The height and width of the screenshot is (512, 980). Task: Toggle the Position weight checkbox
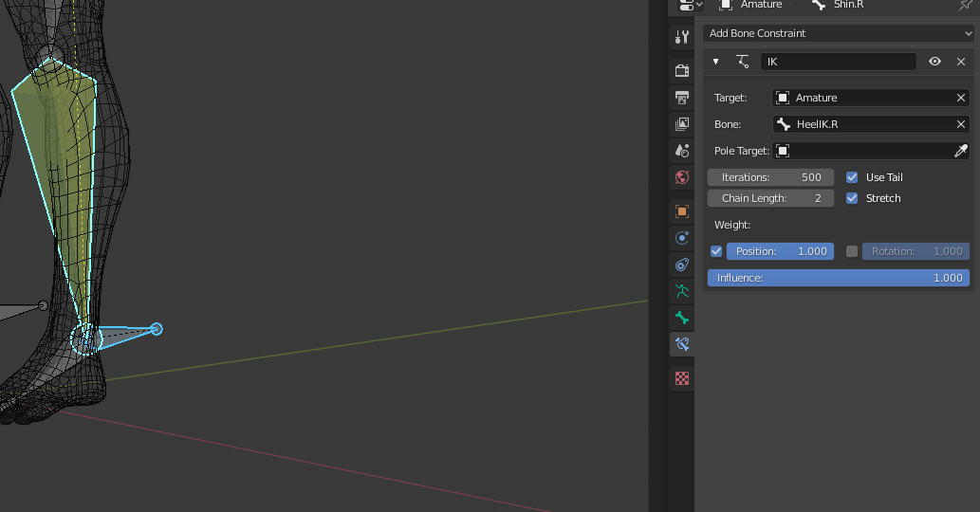[716, 251]
